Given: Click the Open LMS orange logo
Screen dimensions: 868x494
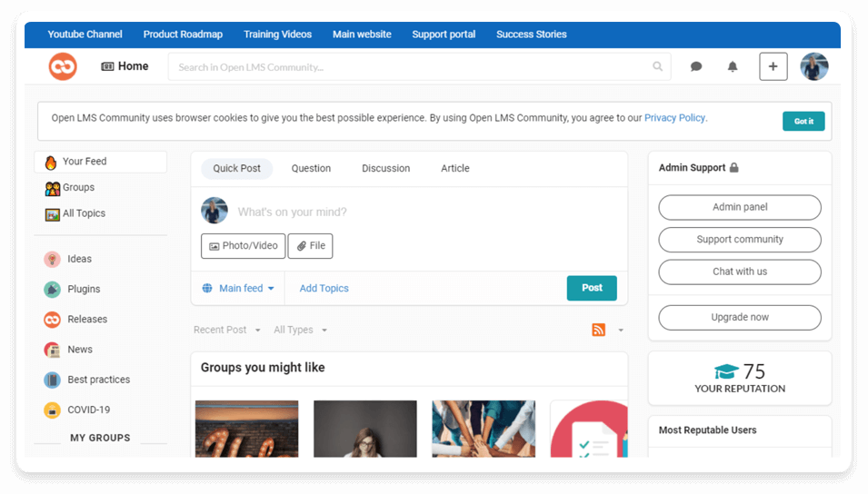Looking at the screenshot, I should [x=63, y=66].
